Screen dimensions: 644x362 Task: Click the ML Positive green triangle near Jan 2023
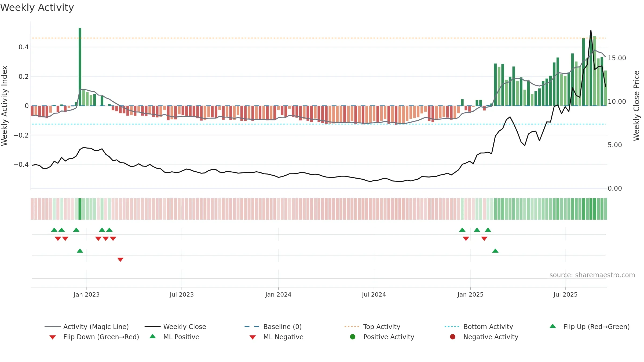(80, 251)
